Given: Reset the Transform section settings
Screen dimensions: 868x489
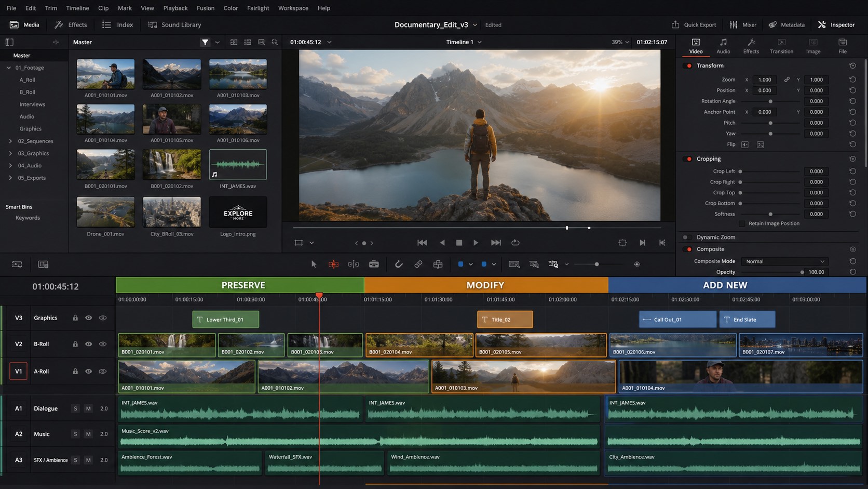Looking at the screenshot, I should 852,65.
